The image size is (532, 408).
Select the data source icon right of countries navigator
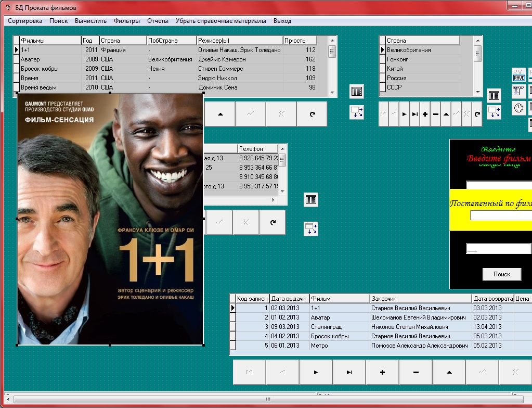coord(494,111)
